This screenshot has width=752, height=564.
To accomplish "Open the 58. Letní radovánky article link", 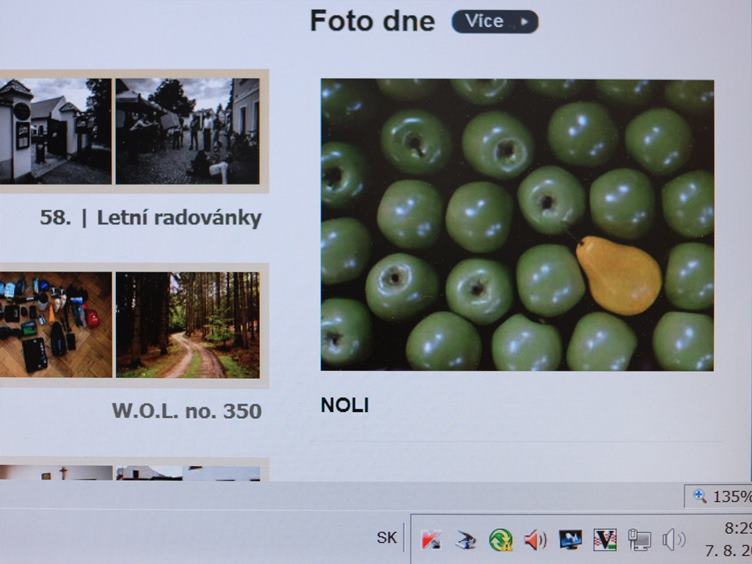I will click(150, 218).
